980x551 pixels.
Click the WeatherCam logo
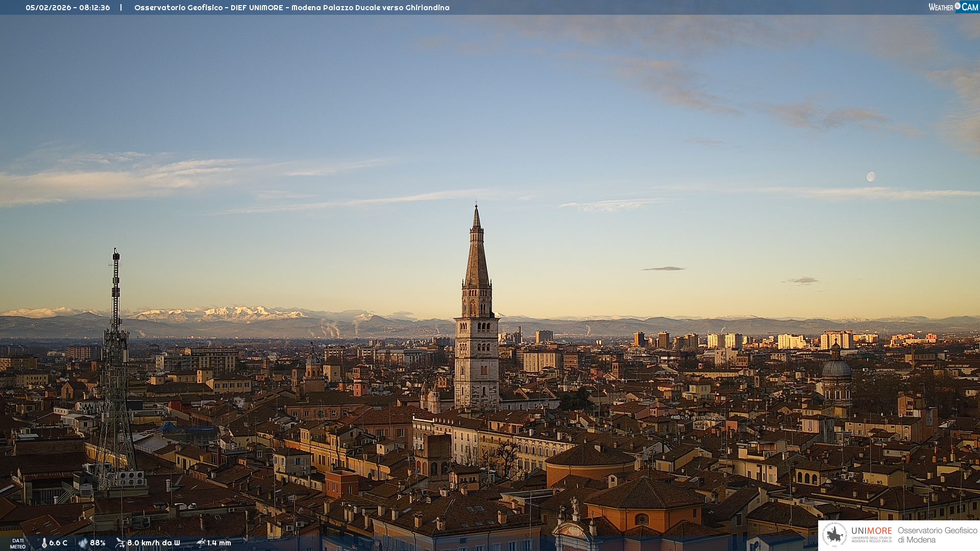(953, 7)
